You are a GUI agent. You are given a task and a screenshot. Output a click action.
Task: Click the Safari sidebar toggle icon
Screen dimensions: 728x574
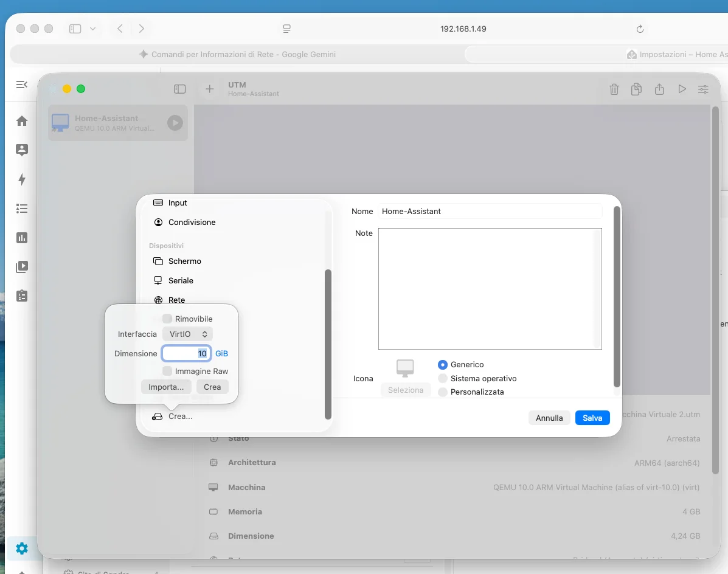(75, 29)
